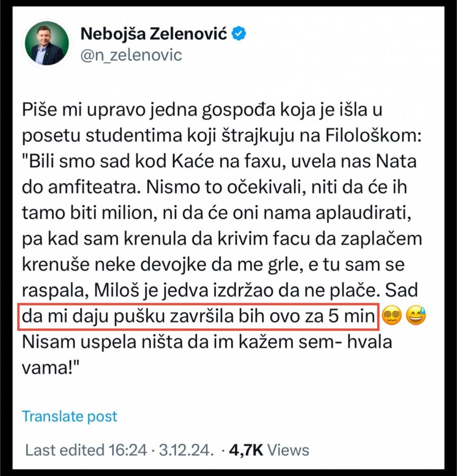This screenshot has width=457, height=476.
Task: Select the highlighted sentence about the rifle
Action: click(198, 315)
